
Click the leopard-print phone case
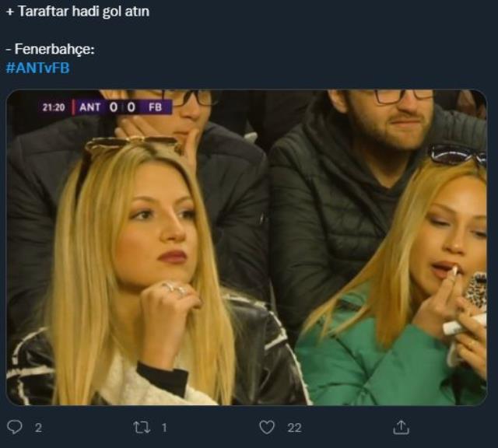[475, 293]
